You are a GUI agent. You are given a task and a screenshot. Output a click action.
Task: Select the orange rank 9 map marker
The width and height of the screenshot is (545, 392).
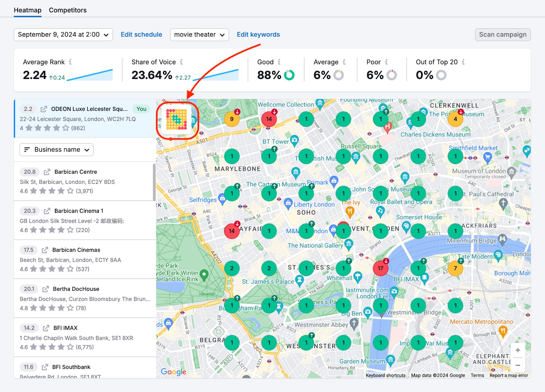coord(232,119)
